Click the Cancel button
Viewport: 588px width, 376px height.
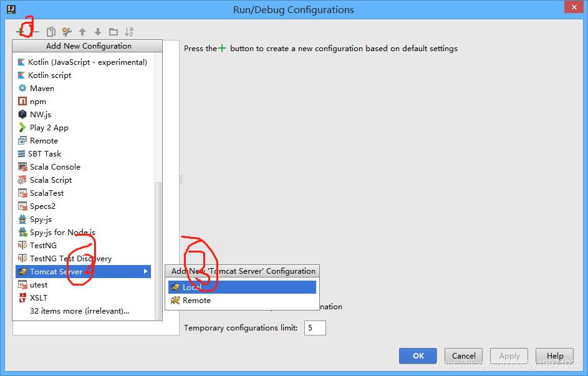(463, 356)
